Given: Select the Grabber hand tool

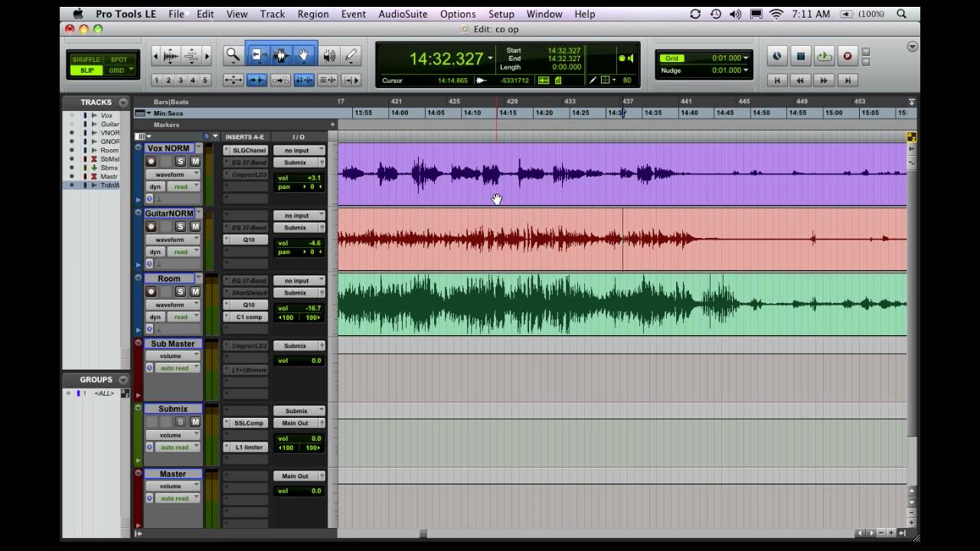Looking at the screenshot, I should (x=304, y=55).
